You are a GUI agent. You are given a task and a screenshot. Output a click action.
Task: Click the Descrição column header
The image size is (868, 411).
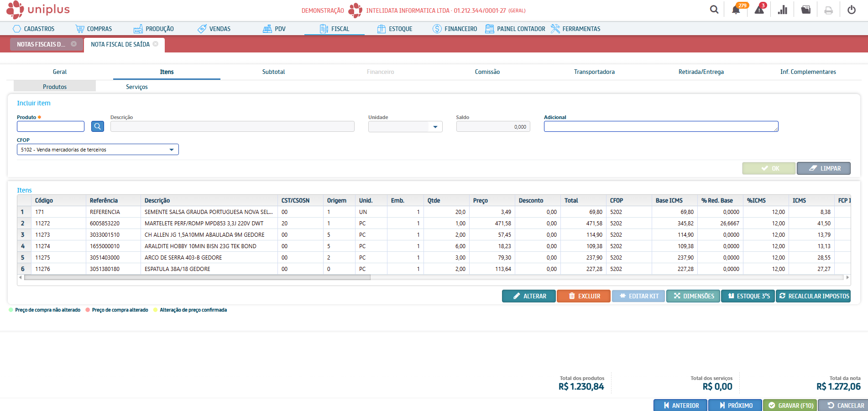209,200
